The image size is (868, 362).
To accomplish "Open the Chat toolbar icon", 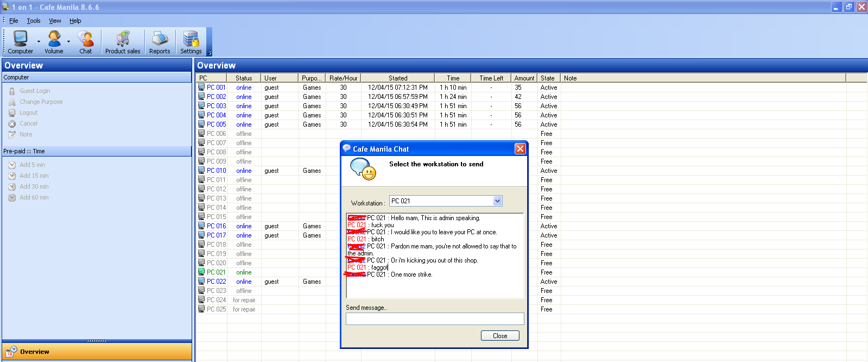I will coord(86,42).
